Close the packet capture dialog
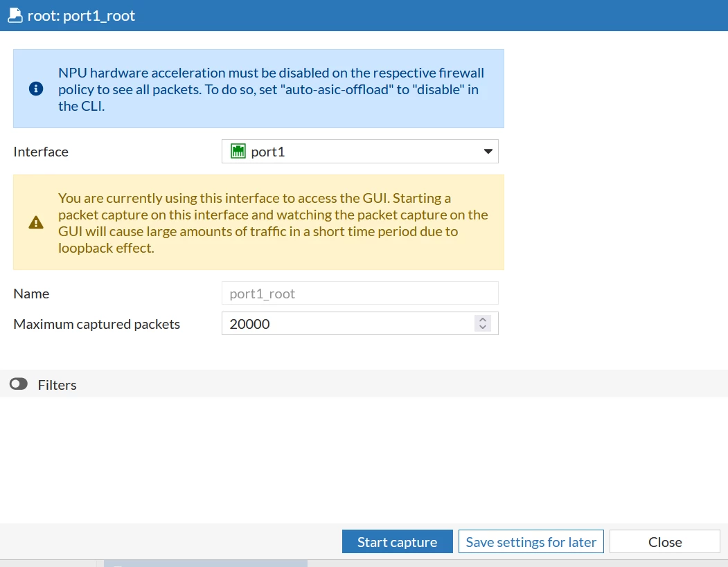The image size is (728, 567). 664,541
